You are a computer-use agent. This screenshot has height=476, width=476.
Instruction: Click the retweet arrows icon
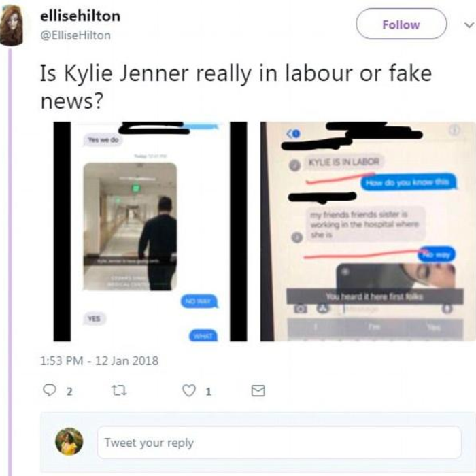[119, 390]
